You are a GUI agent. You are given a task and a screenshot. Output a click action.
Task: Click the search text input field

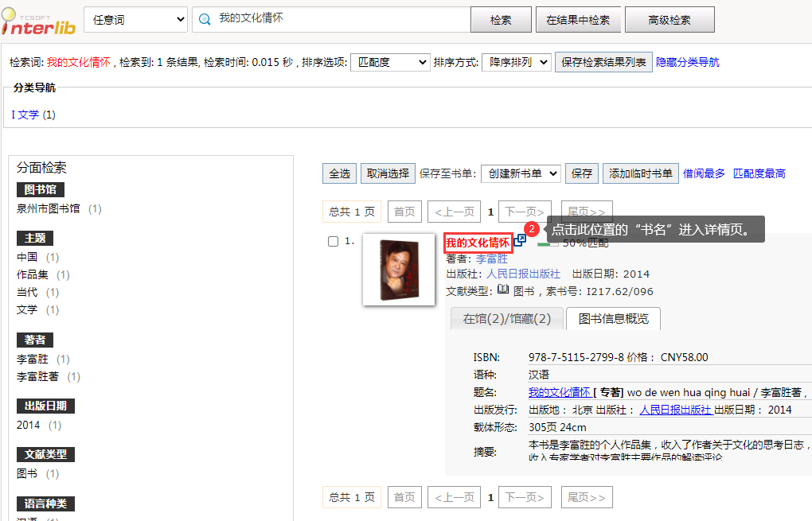pyautogui.click(x=342, y=19)
